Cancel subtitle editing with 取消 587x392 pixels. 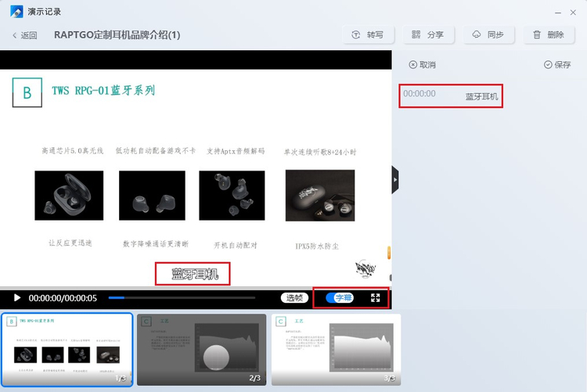[423, 65]
